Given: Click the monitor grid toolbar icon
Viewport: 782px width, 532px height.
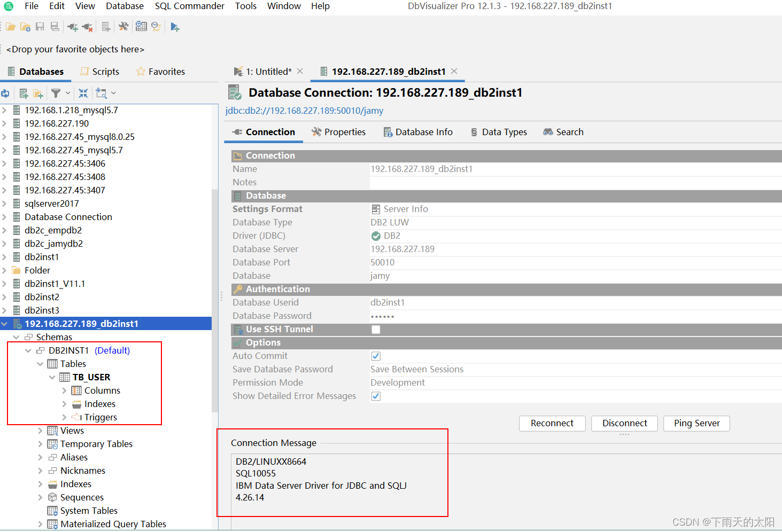Looking at the screenshot, I should point(141,26).
